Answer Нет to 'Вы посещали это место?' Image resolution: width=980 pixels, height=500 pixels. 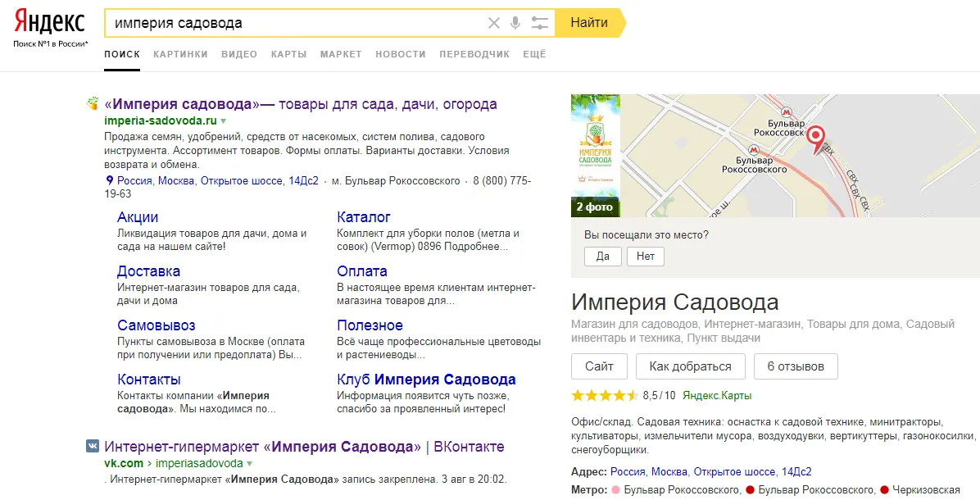646,256
